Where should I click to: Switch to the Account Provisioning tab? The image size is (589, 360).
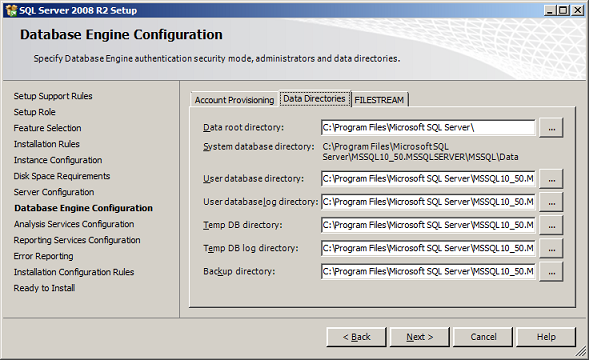(234, 100)
